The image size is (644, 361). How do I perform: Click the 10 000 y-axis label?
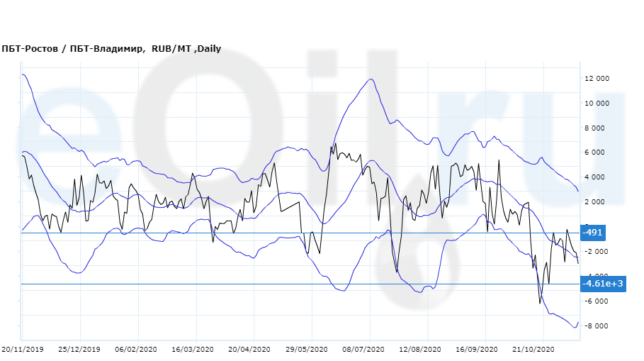tap(597, 104)
